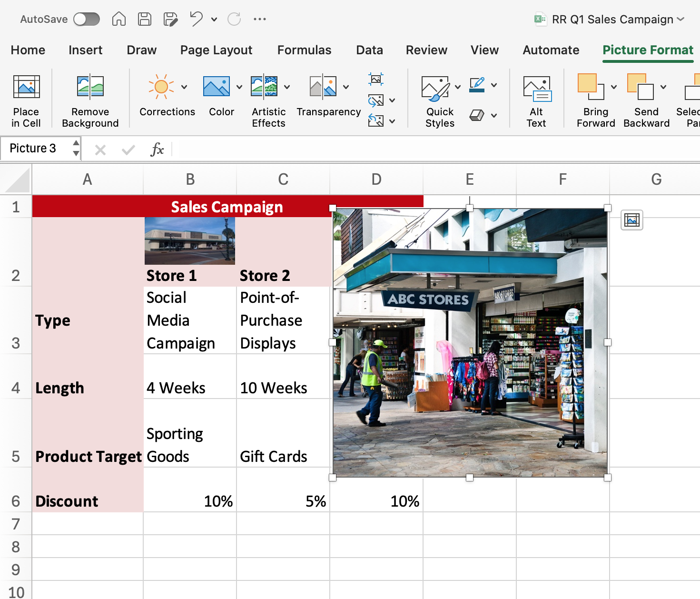
Task: Expand the Change Picture dropdown arrow
Action: click(392, 100)
